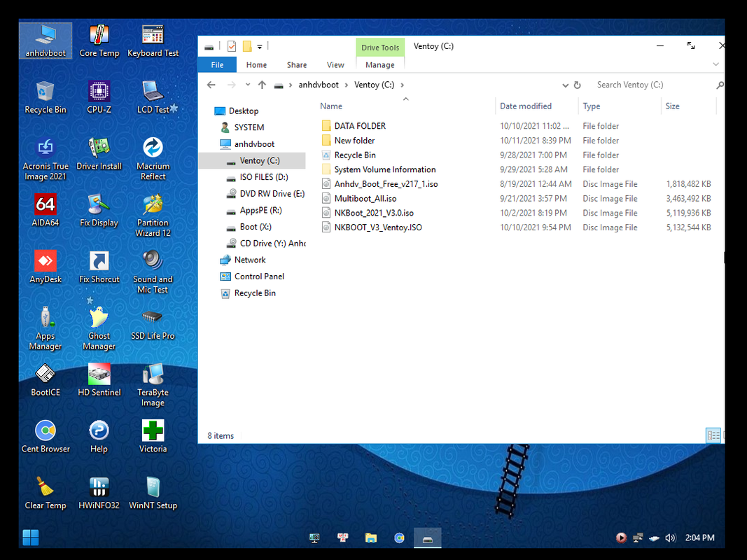
Task: Open the Manage ribbon tab
Action: [379, 65]
